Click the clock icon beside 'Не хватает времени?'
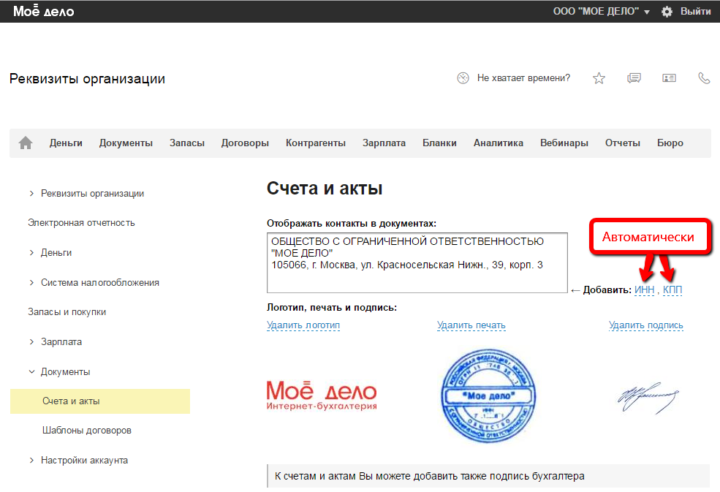 [x=463, y=78]
